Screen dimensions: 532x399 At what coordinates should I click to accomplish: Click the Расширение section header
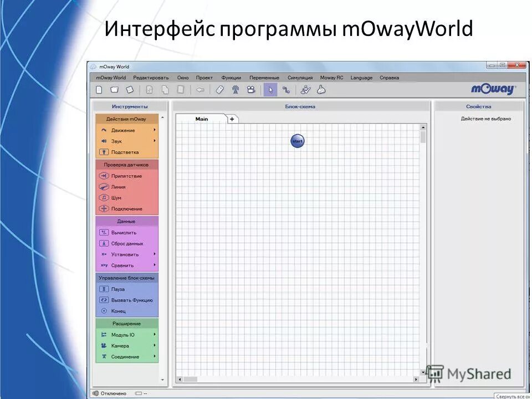pyautogui.click(x=126, y=324)
